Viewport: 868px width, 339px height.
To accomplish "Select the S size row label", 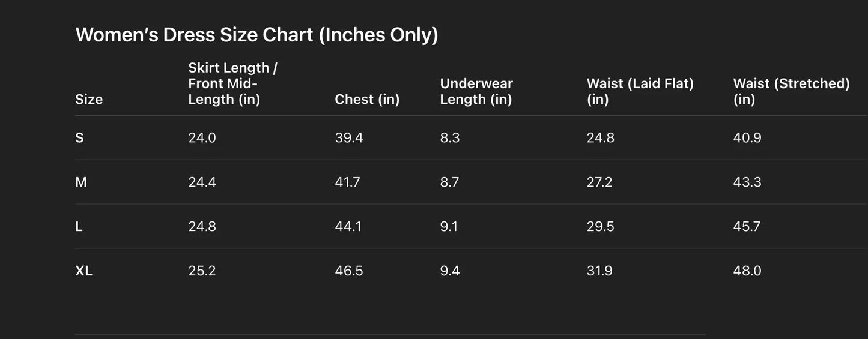I will [79, 137].
